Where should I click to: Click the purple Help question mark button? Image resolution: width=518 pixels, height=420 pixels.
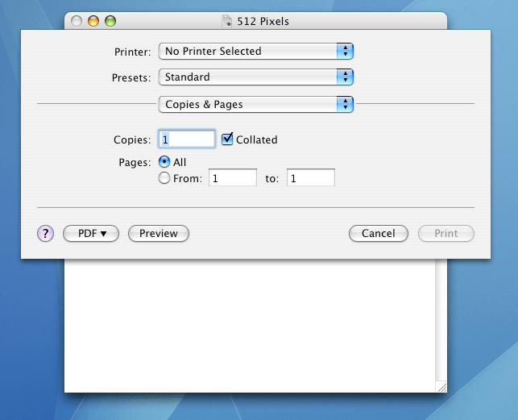45,234
